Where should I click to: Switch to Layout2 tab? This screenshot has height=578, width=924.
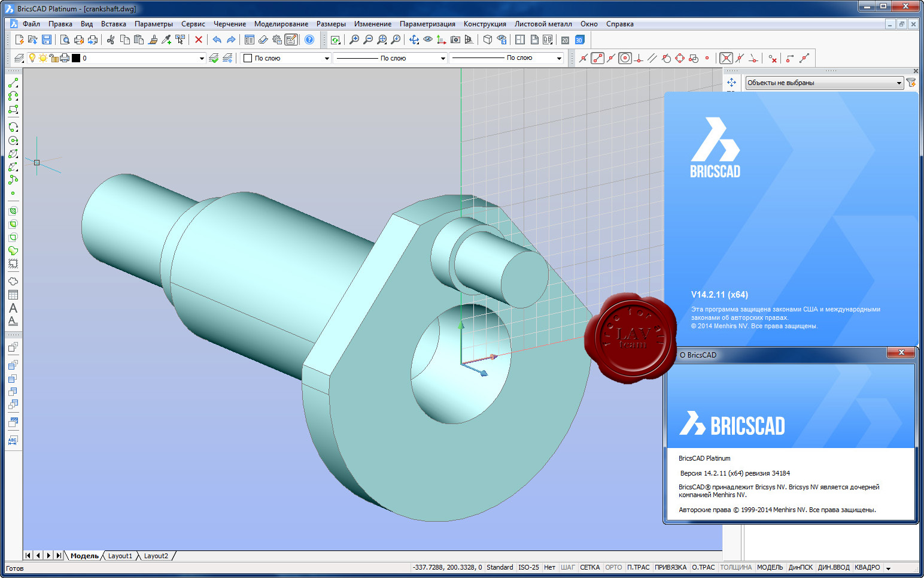(156, 556)
